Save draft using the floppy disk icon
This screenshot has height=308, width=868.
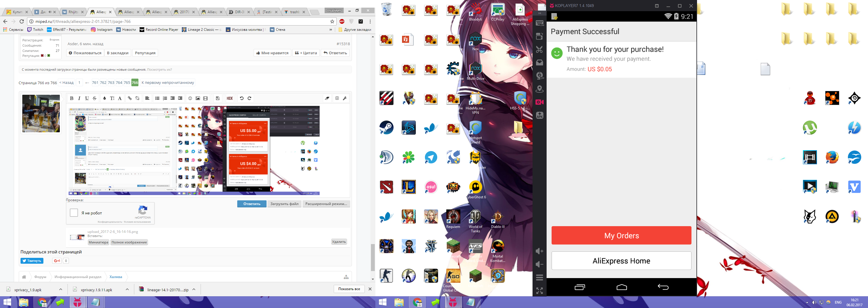coord(218,98)
